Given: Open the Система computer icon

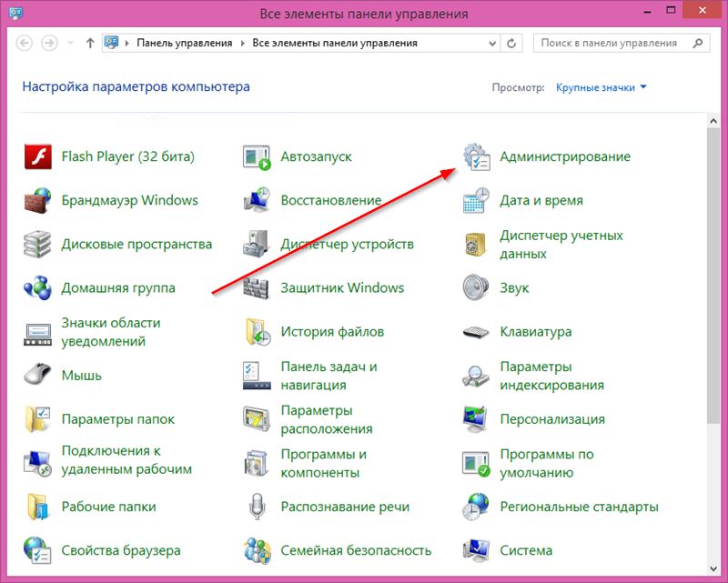Looking at the screenshot, I should tap(476, 550).
